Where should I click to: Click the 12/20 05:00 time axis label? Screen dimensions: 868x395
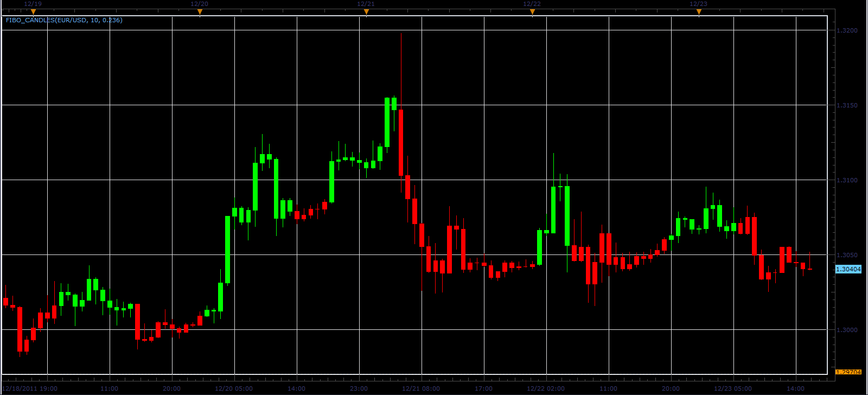tap(234, 388)
